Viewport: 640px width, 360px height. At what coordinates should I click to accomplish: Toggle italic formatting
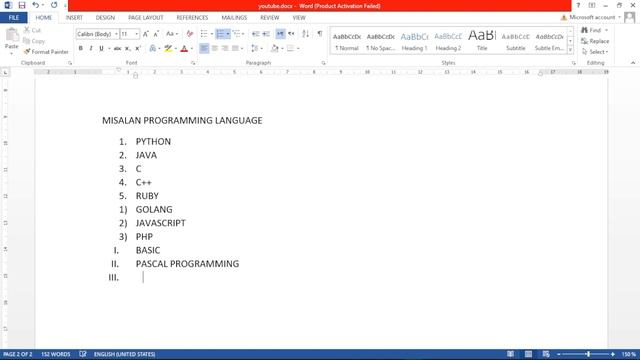pos(91,49)
